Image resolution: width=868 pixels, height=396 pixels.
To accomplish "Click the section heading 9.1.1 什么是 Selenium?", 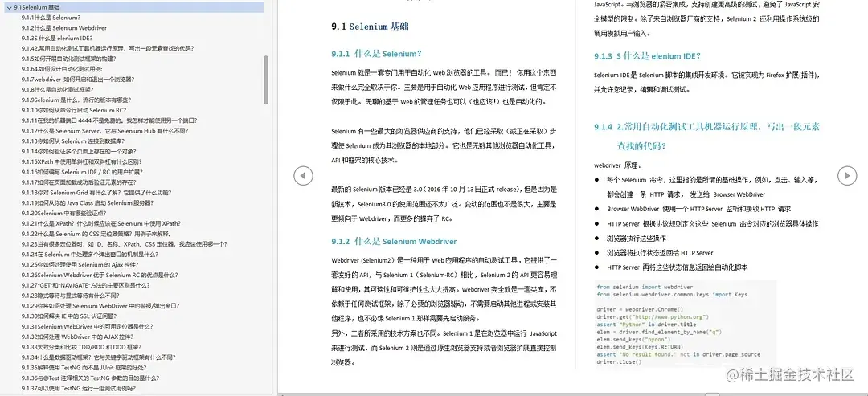I will click(x=376, y=54).
